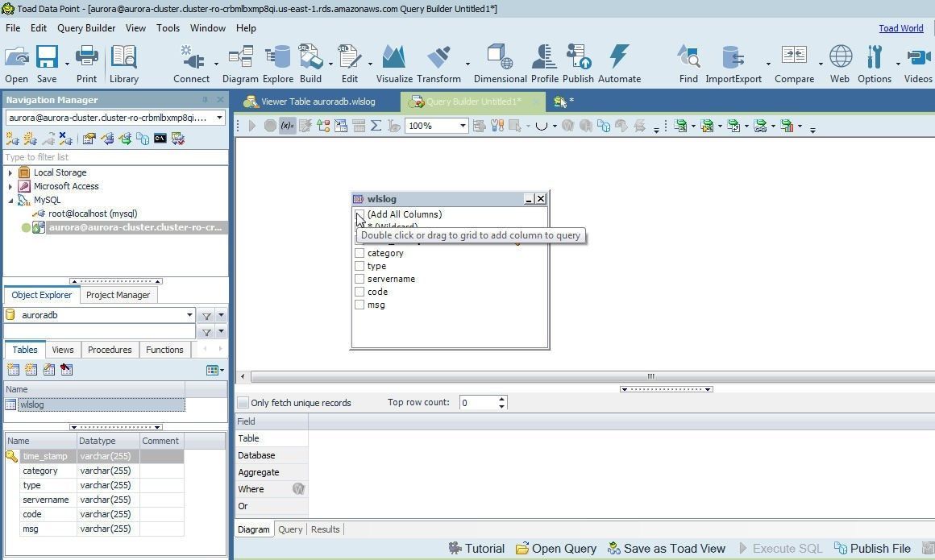The image size is (935, 560).
Task: Click the Top row count field
Action: pyautogui.click(x=478, y=403)
